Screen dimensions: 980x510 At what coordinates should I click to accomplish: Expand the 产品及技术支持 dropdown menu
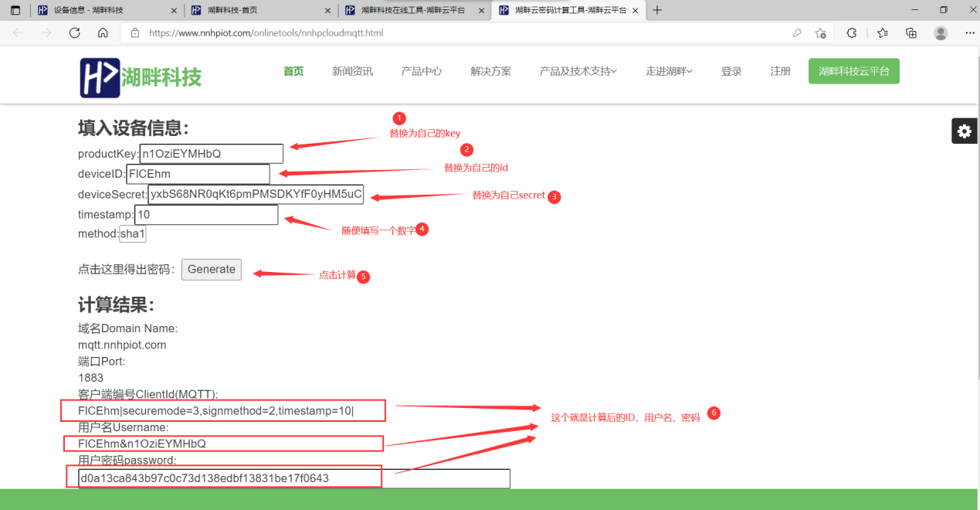click(578, 71)
